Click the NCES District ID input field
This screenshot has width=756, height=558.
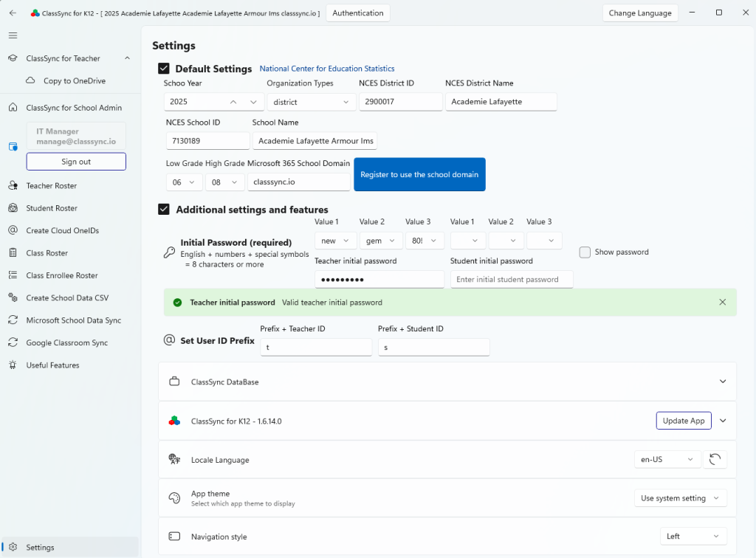401,102
